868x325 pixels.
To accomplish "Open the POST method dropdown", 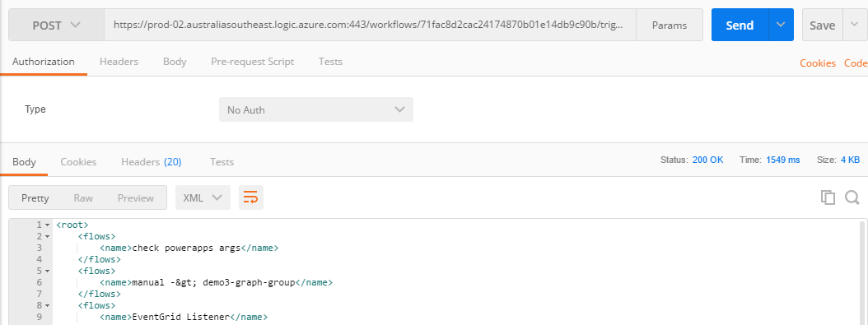I will tap(57, 25).
